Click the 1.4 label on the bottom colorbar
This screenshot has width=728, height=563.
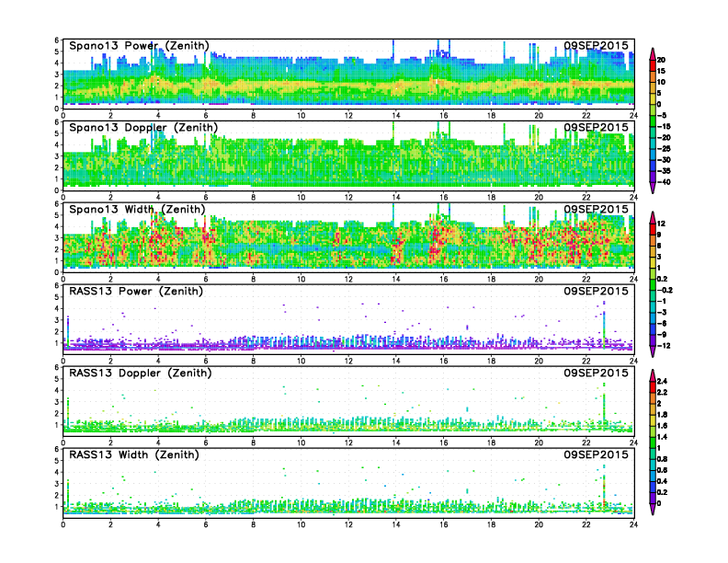pos(662,437)
